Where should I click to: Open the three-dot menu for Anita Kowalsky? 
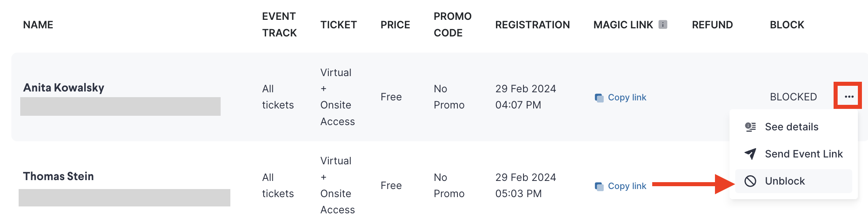(849, 96)
